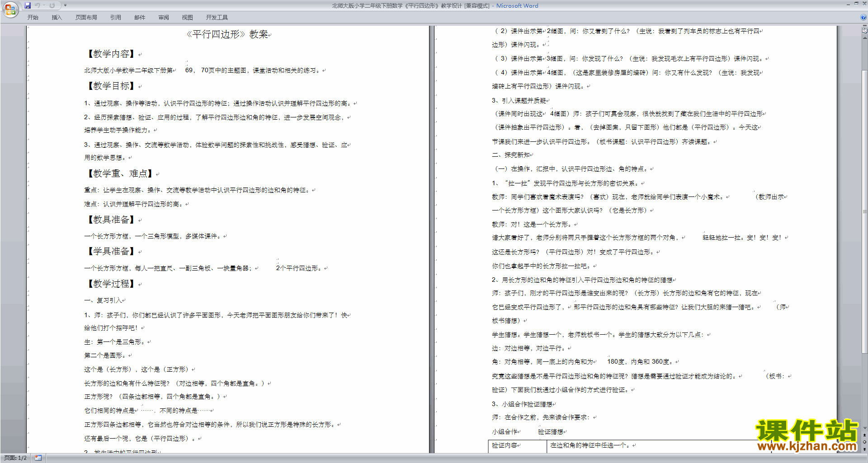Select the 审阅 ribbon tab

click(x=164, y=18)
